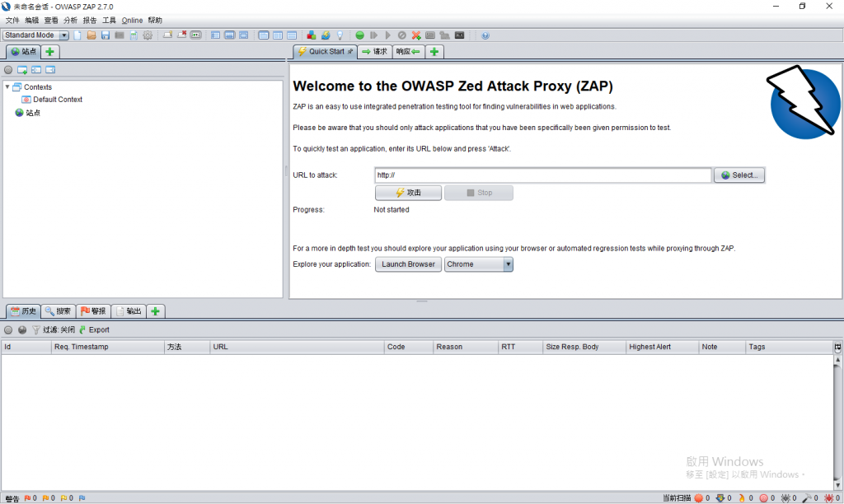Image resolution: width=844 pixels, height=504 pixels.
Task: Click the Export Context icon in sites panel
Action: [x=50, y=70]
